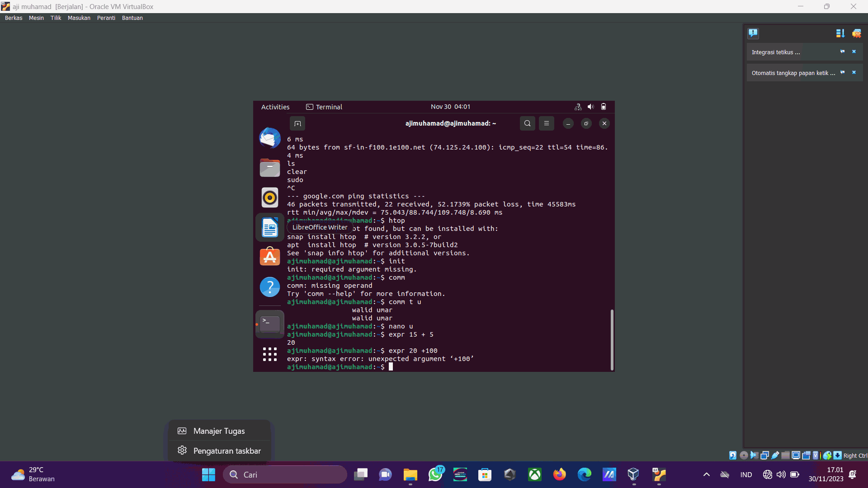Click the USB devices status icon

pyautogui.click(x=775, y=455)
